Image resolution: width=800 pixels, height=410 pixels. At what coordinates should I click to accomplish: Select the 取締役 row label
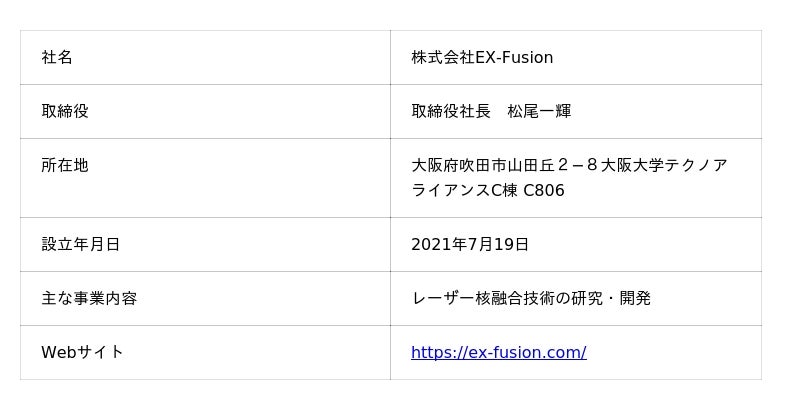65,111
